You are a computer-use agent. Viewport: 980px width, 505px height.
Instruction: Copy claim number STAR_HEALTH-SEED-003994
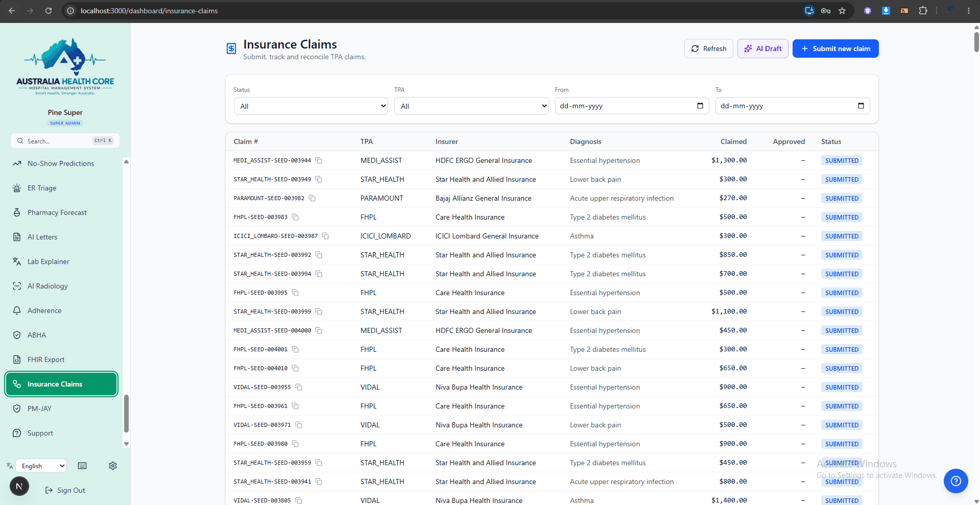(319, 274)
